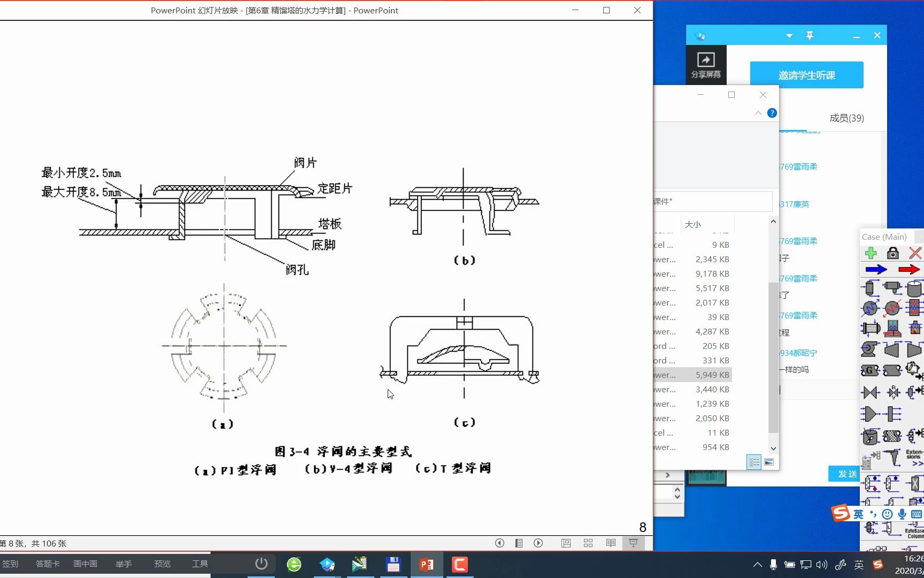Select the red energy stream arrow
The height and width of the screenshot is (578, 924).
click(x=909, y=269)
